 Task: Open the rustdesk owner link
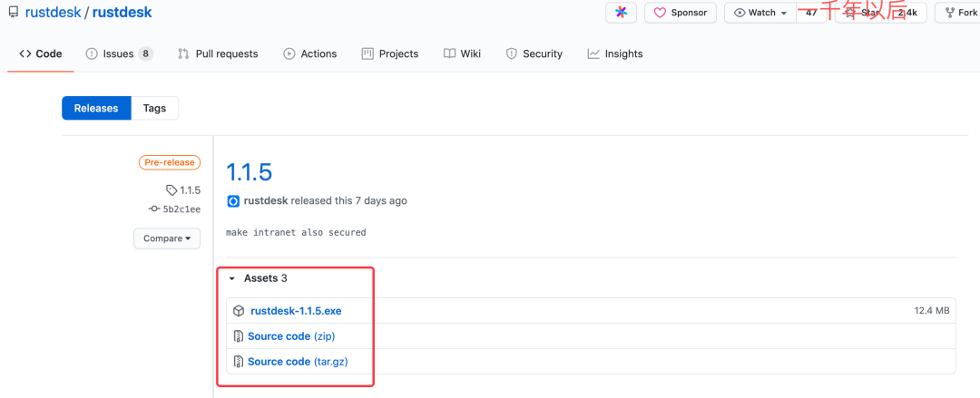(52, 13)
